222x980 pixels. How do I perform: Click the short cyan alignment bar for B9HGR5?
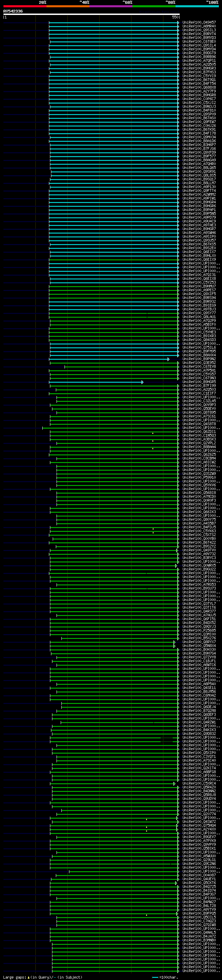[96, 382]
